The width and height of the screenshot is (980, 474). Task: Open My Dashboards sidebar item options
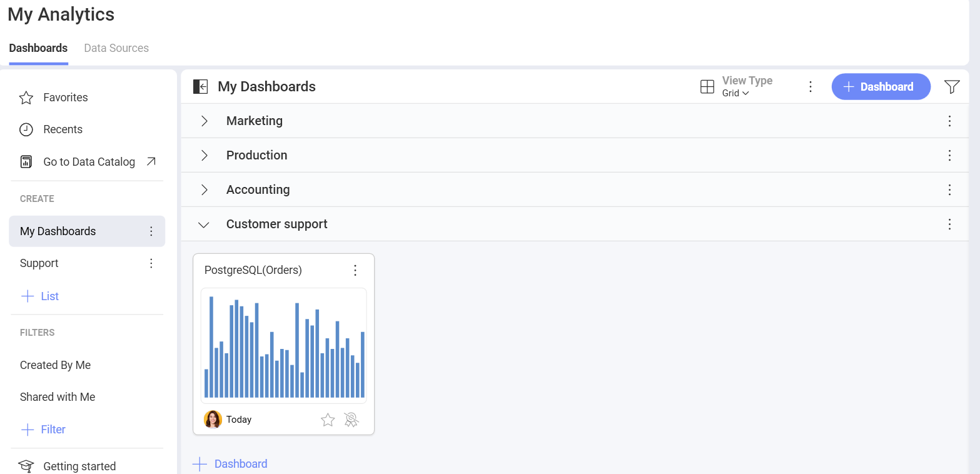[151, 231]
